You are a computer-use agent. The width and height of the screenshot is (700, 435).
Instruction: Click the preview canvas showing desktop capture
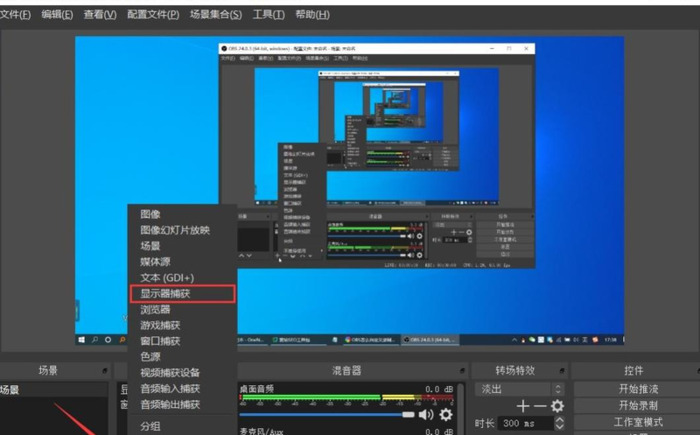tap(350, 191)
